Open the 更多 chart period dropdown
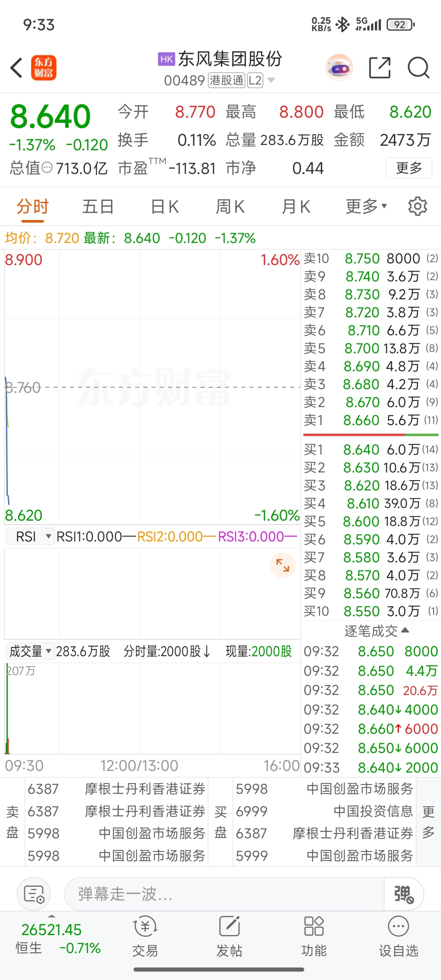This screenshot has width=441, height=980. click(x=366, y=207)
